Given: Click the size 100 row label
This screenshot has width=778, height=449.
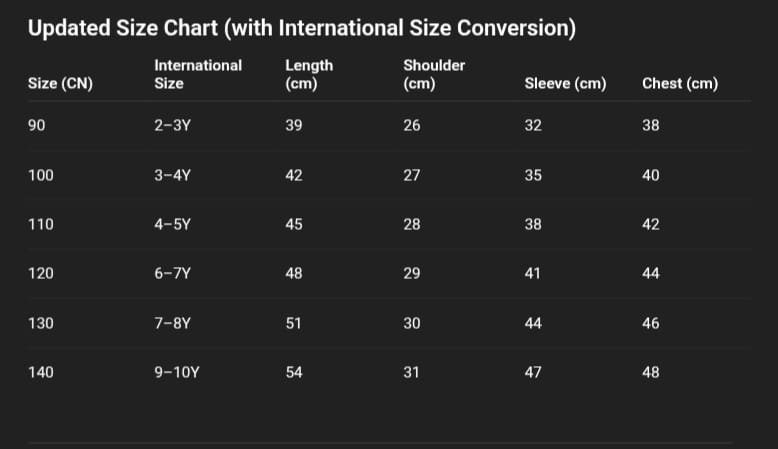Looking at the screenshot, I should pyautogui.click(x=40, y=175).
